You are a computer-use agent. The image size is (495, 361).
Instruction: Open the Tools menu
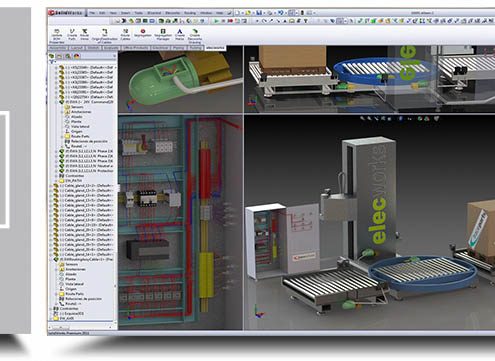click(x=138, y=13)
